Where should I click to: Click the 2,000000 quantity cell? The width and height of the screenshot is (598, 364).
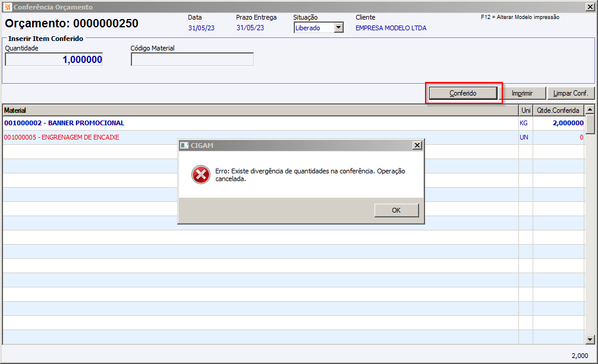pyautogui.click(x=558, y=123)
